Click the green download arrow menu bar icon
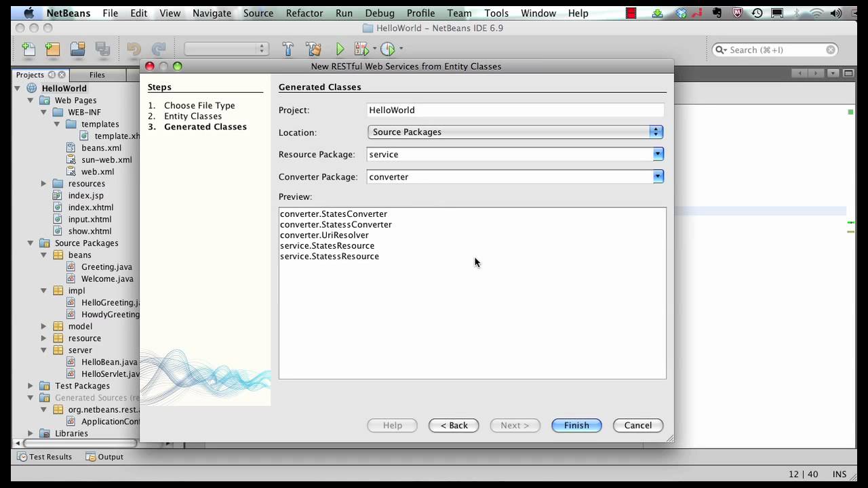Screen dimensions: 868x488 point(657,13)
